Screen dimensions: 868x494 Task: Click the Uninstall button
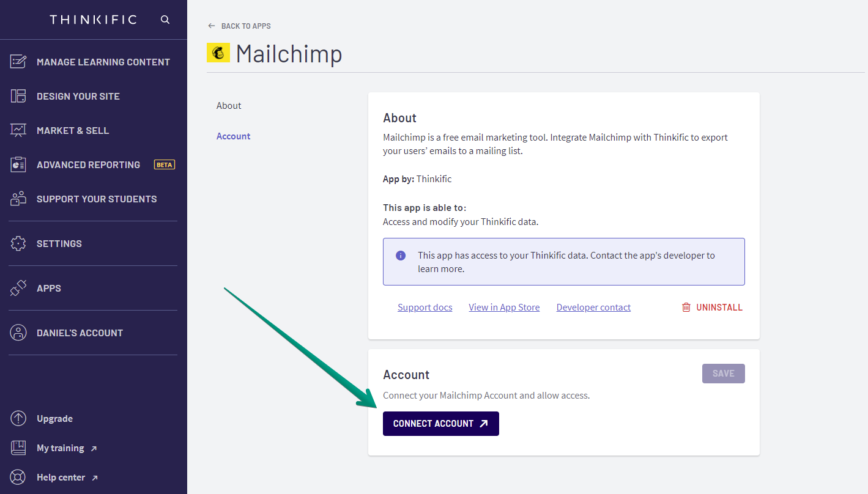(x=712, y=308)
